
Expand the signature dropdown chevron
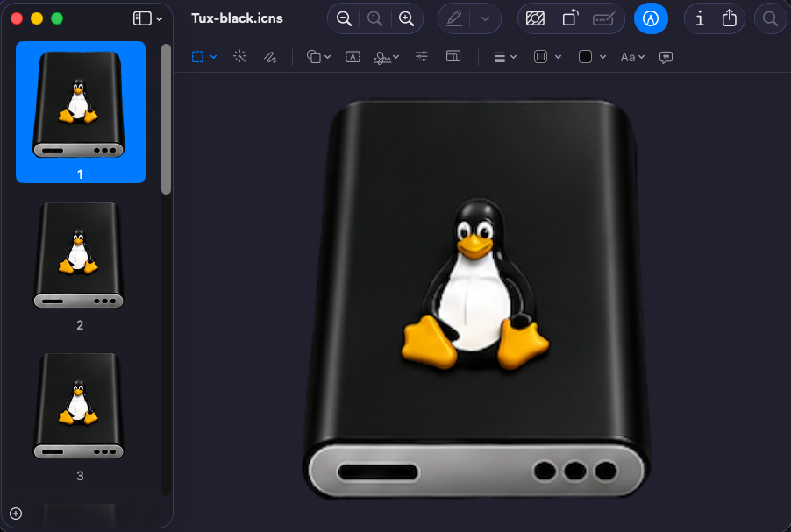(396, 57)
